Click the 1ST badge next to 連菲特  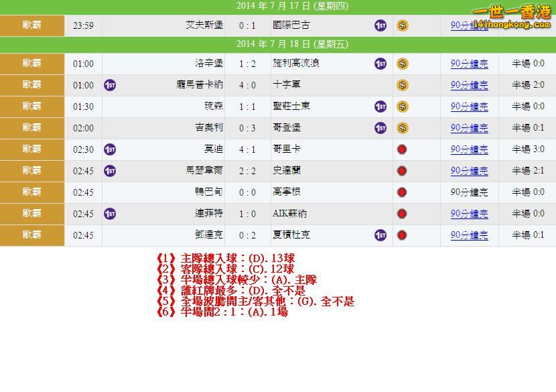point(111,214)
